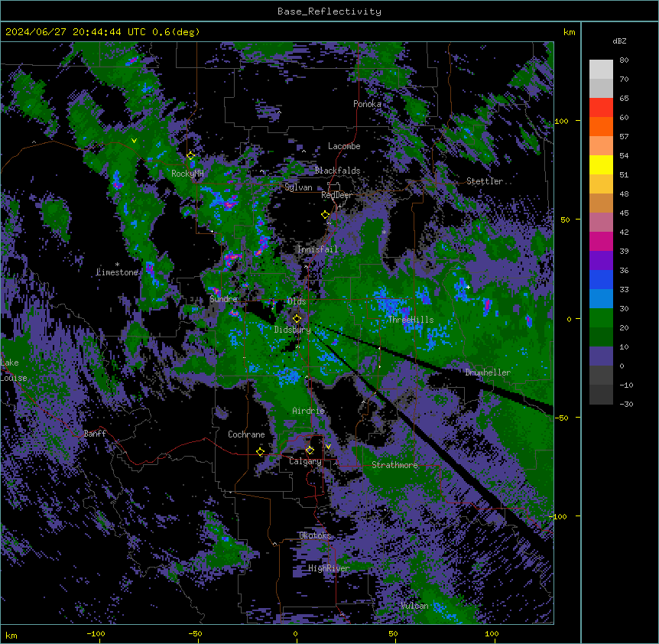The height and width of the screenshot is (644, 659).
Task: Click the yellow diamond marker below Cochrane
Action: (260, 451)
